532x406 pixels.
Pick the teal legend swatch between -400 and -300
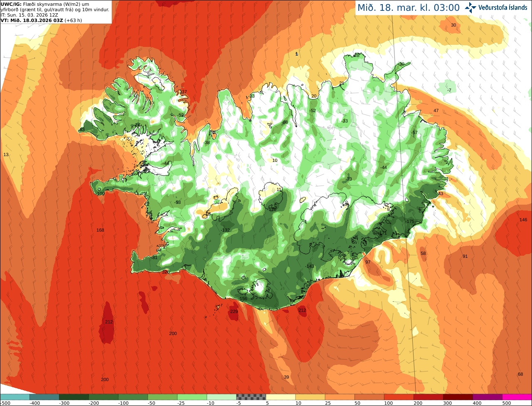tap(44, 397)
